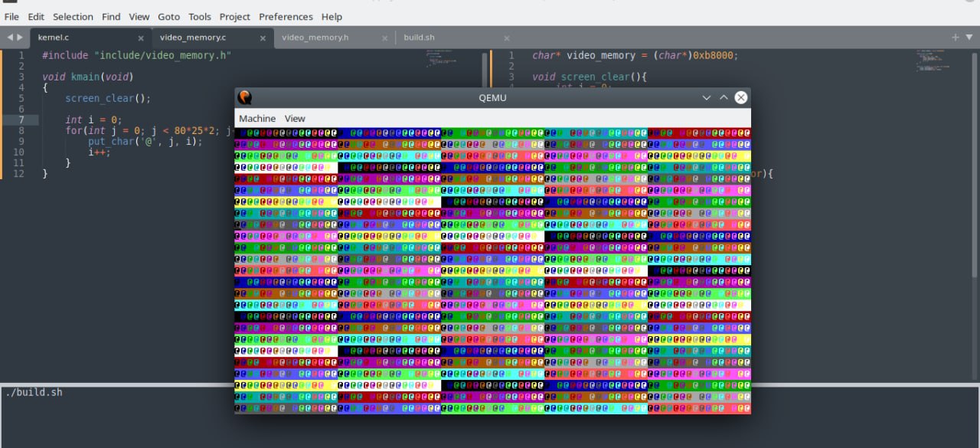Click the left pane minimap
Viewport: 980px width, 448px height.
[440, 60]
